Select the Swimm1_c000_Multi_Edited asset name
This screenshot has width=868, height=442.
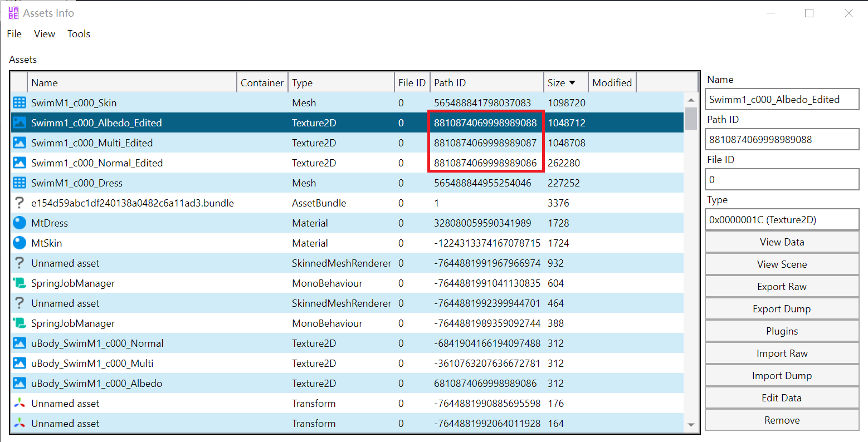92,143
